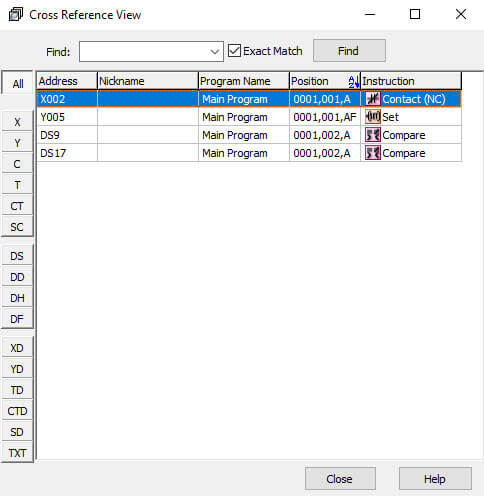The height and width of the screenshot is (496, 484).
Task: Filter by the CT address type
Action: (x=17, y=206)
